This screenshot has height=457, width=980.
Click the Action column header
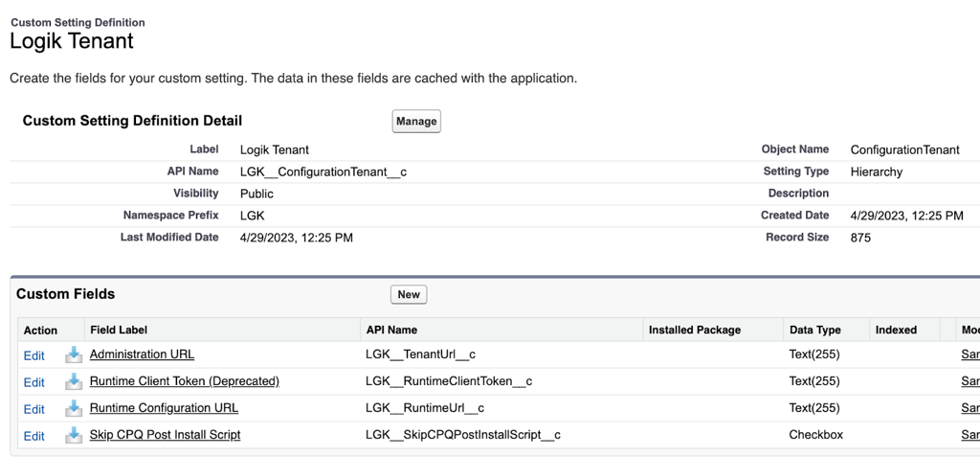tap(40, 331)
